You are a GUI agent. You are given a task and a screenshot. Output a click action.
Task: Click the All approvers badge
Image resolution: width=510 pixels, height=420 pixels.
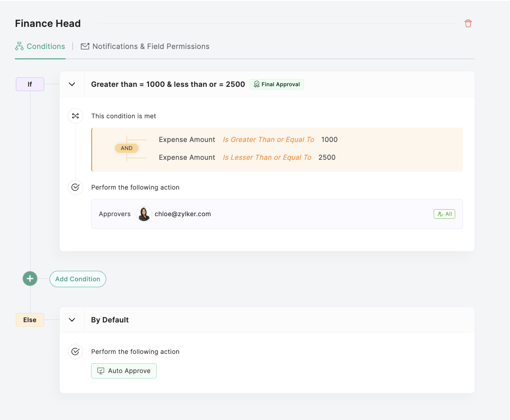pos(444,214)
